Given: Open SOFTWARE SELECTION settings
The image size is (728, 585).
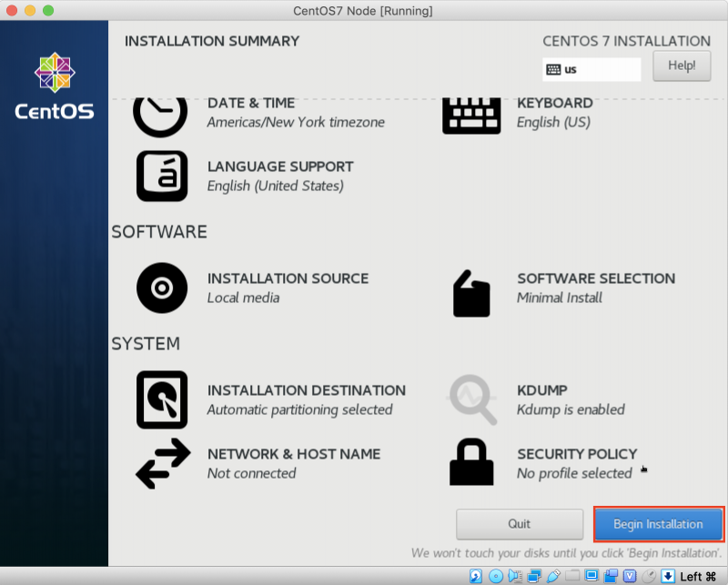Looking at the screenshot, I should click(x=596, y=278).
